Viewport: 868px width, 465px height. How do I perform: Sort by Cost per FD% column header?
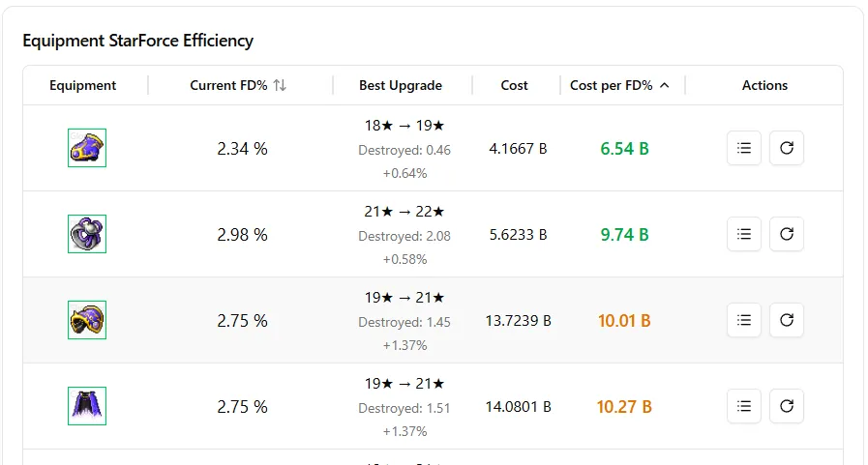pos(612,85)
